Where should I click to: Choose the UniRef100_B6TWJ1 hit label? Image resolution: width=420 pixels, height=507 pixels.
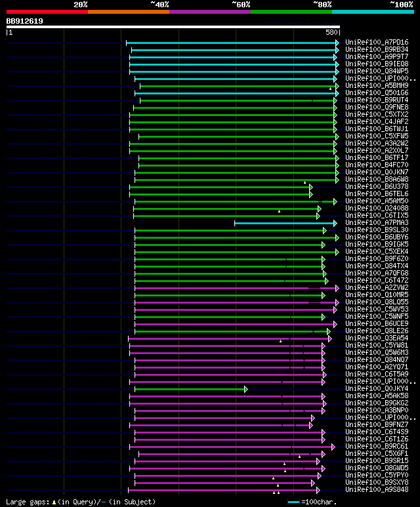[377, 129]
